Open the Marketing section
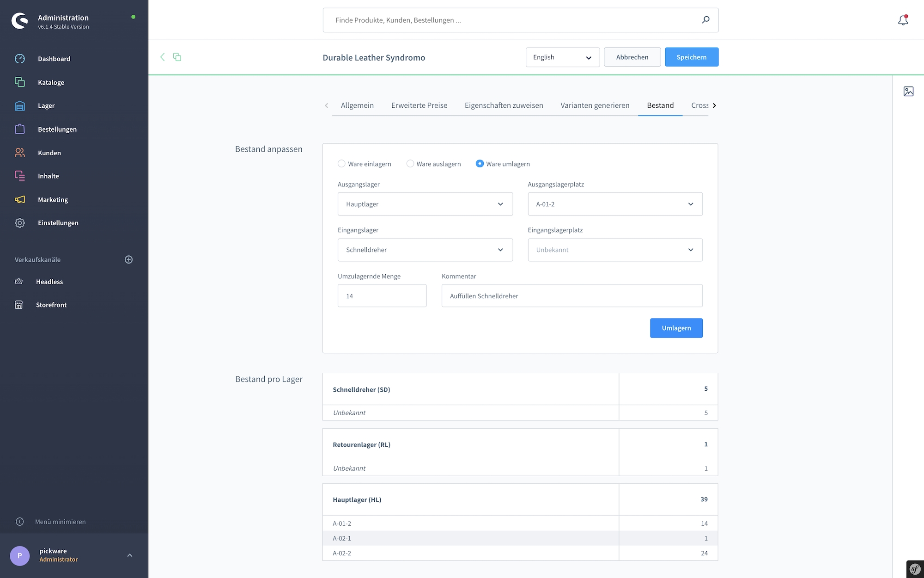The image size is (924, 578). (x=53, y=199)
